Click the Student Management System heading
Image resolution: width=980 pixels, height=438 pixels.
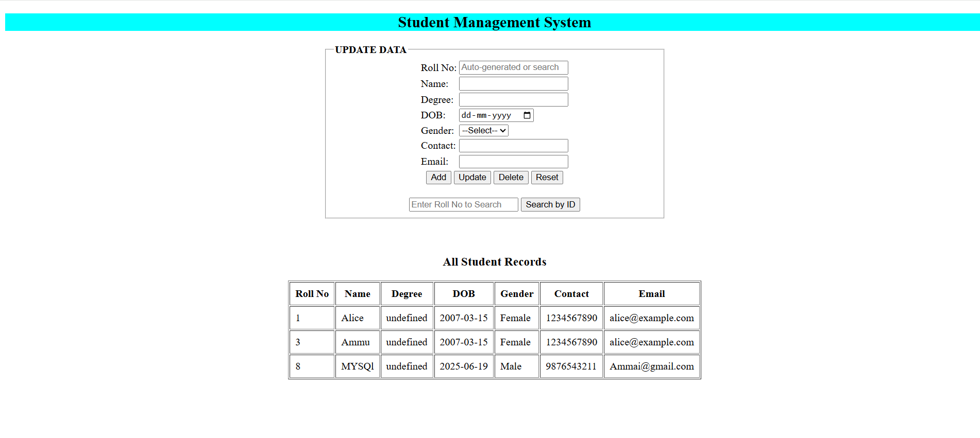pos(495,23)
